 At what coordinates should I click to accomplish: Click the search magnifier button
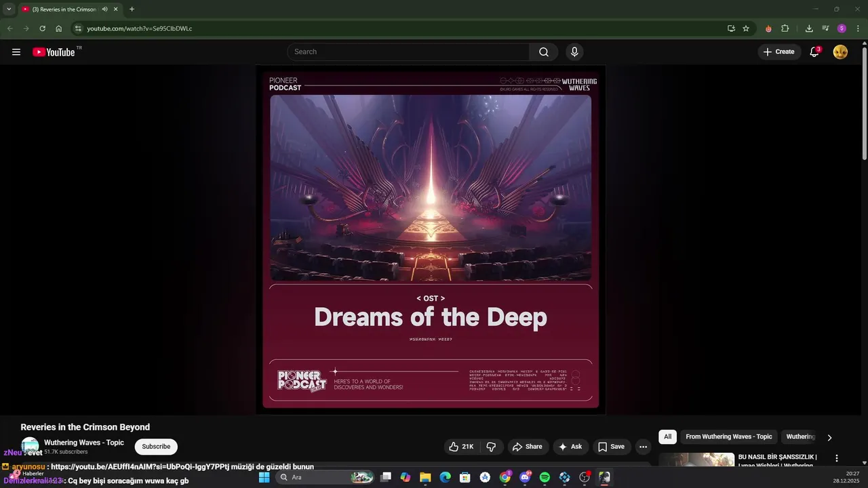544,52
